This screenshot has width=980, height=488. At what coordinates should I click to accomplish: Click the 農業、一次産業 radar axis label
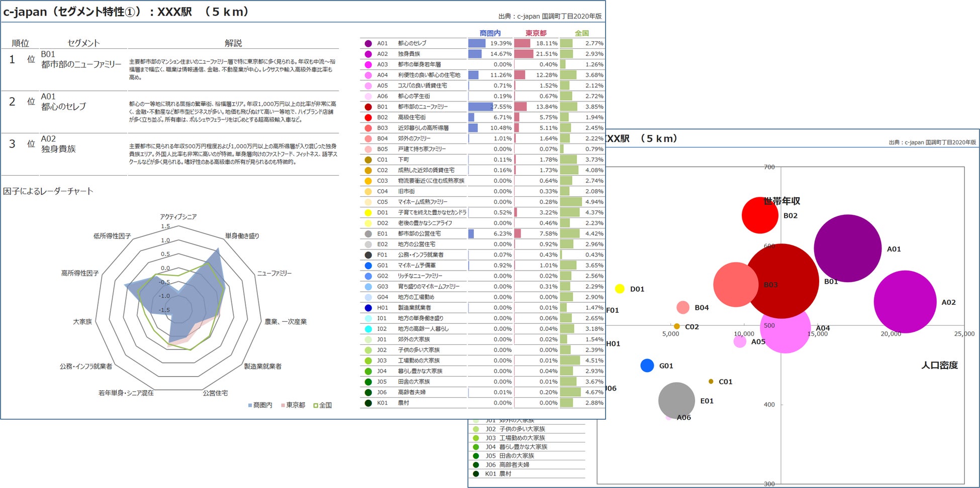click(x=285, y=321)
